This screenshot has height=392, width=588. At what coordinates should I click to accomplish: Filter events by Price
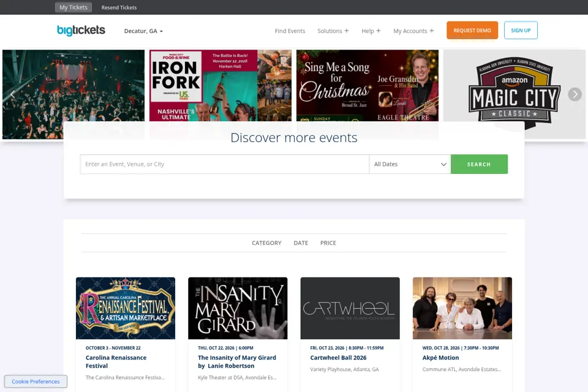328,243
